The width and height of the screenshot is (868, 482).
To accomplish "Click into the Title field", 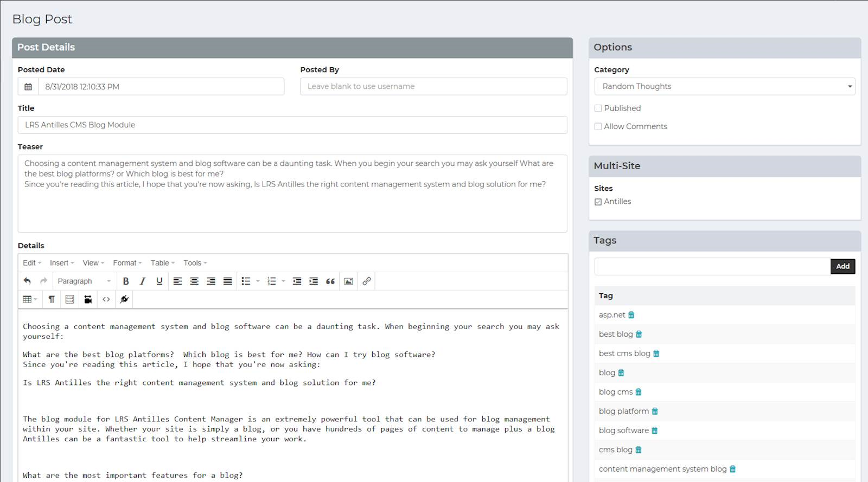I will tap(292, 125).
